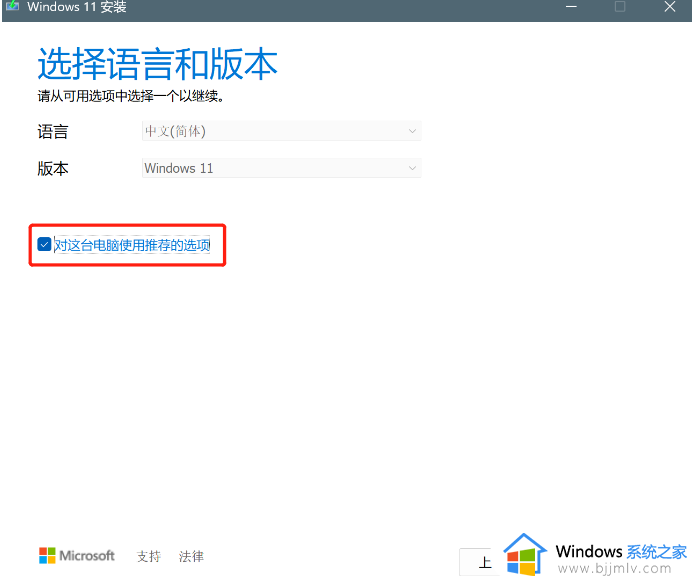Click the Microsoft logo in the footer

[x=77, y=556]
